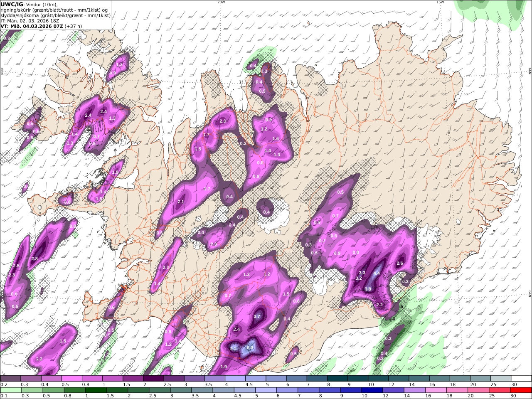Click the 0.2 label in the snow legend
The image size is (532, 399).
click(x=4, y=384)
